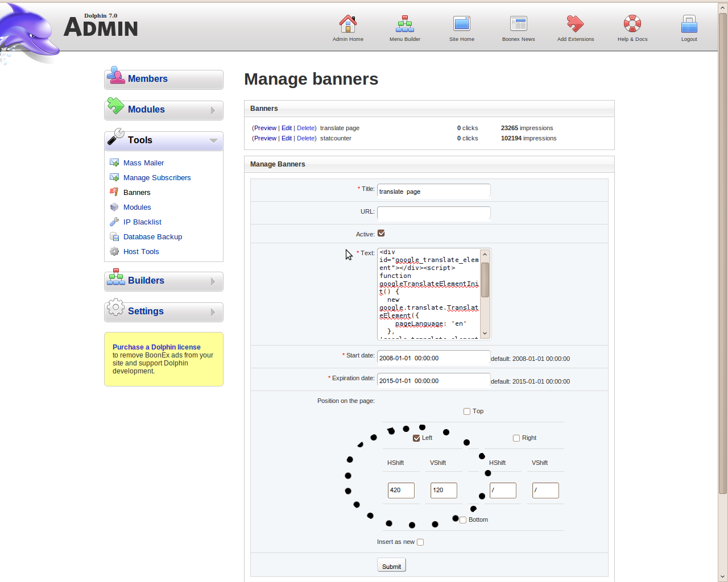Click the URL input field
The image size is (728, 582).
(x=433, y=213)
